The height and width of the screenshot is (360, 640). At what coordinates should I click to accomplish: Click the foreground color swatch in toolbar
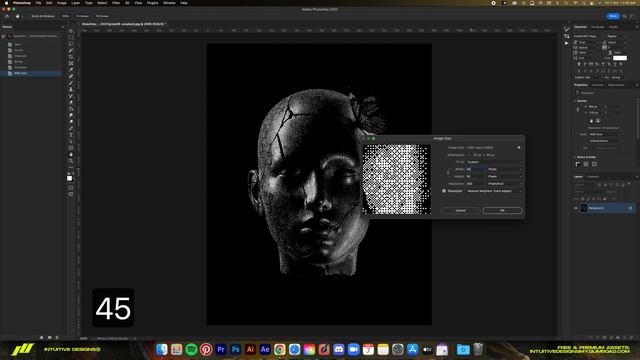click(x=69, y=178)
